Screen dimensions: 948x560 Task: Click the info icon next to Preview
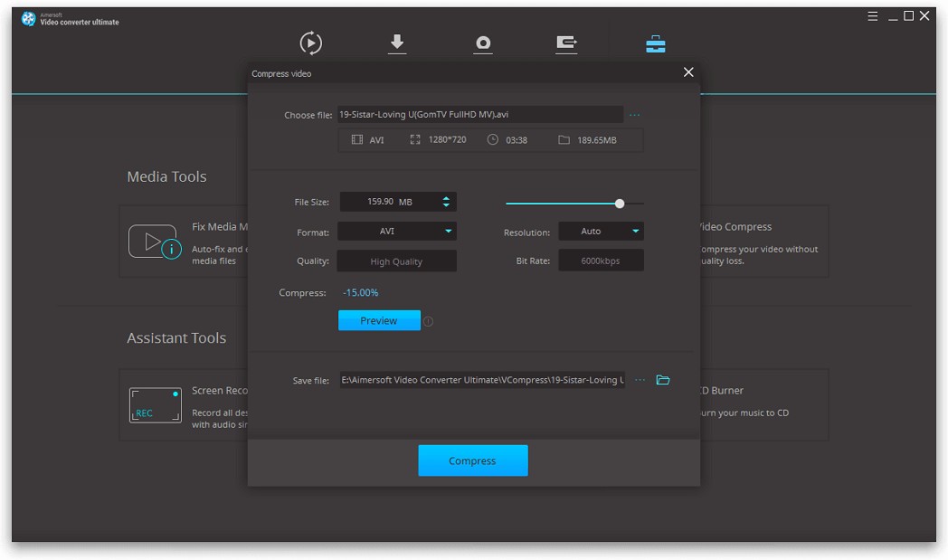[x=429, y=320]
